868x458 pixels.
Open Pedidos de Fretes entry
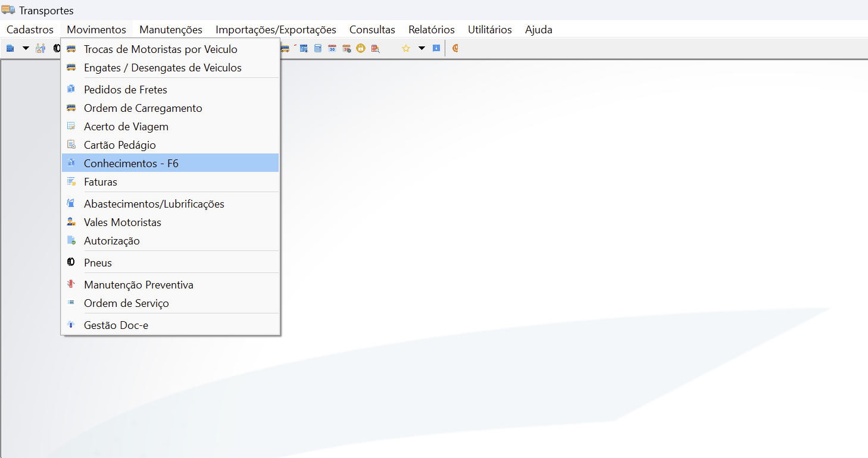(x=170, y=90)
